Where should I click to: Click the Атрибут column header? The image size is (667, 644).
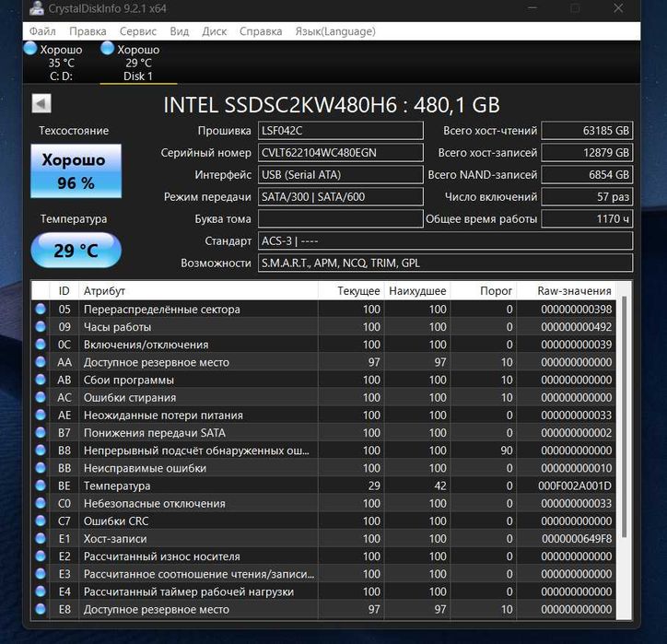click(198, 291)
